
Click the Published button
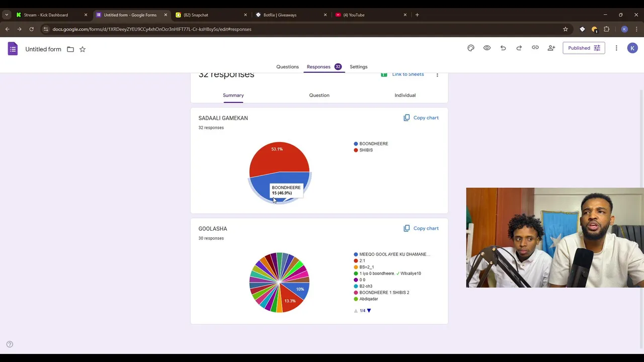tap(584, 48)
